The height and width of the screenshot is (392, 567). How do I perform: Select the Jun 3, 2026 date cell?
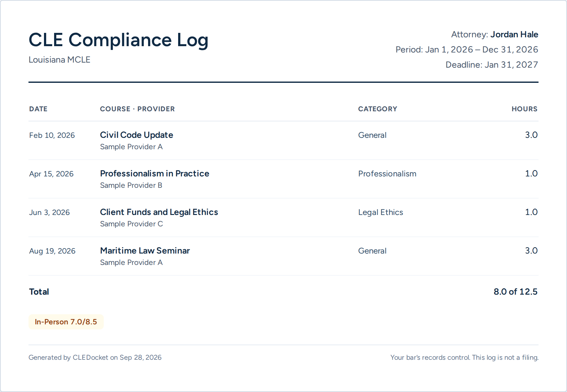[49, 212]
